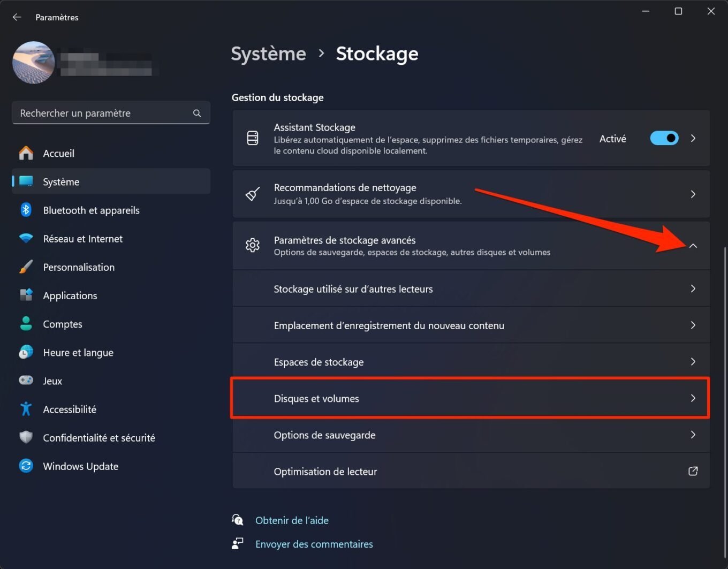This screenshot has width=728, height=569.
Task: Click the Envoyer des commentaires feedback icon
Action: [x=238, y=543]
